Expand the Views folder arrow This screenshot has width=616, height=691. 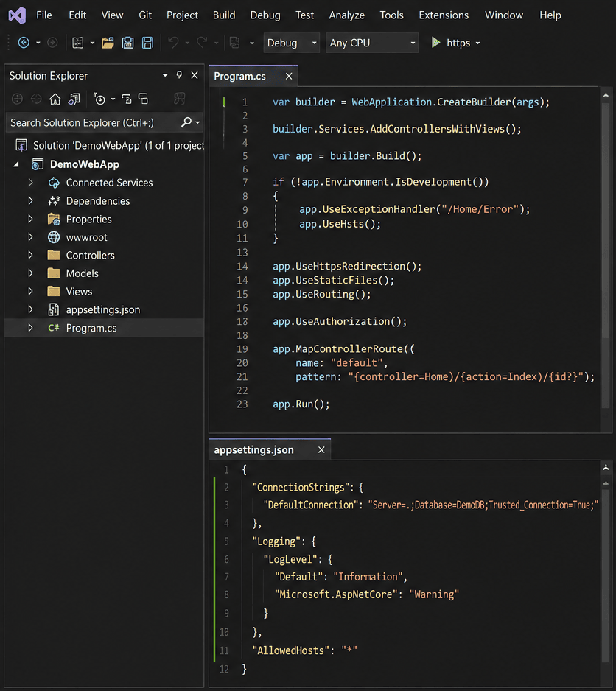[x=30, y=291]
